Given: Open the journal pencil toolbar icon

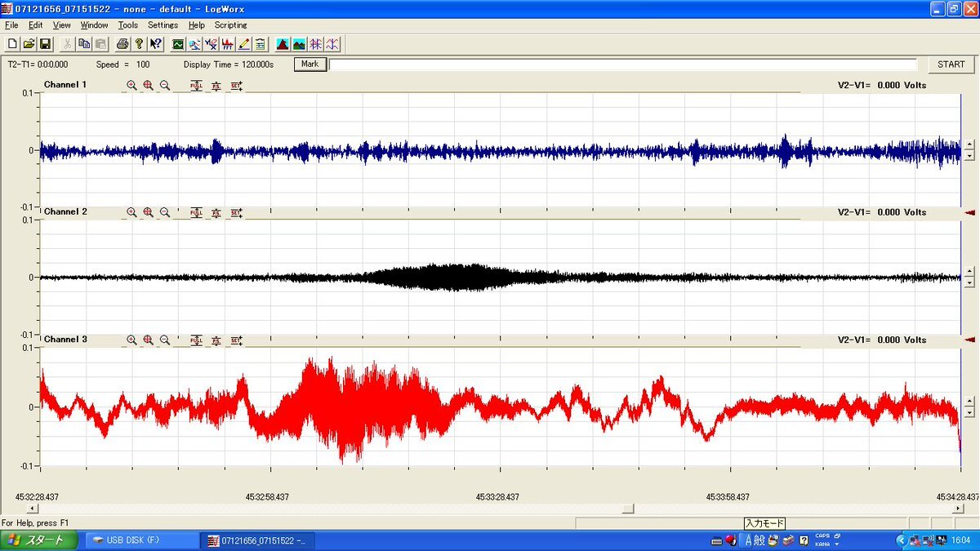Looking at the screenshot, I should (x=243, y=44).
